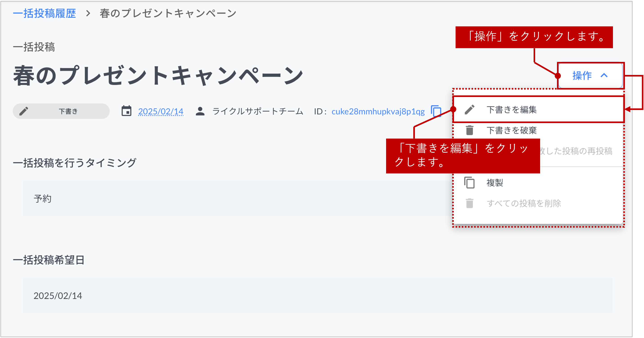Viewport: 644px width, 338px height.
Task: Open the 一括投稿履歴 breadcrumb link
Action: coord(45,13)
